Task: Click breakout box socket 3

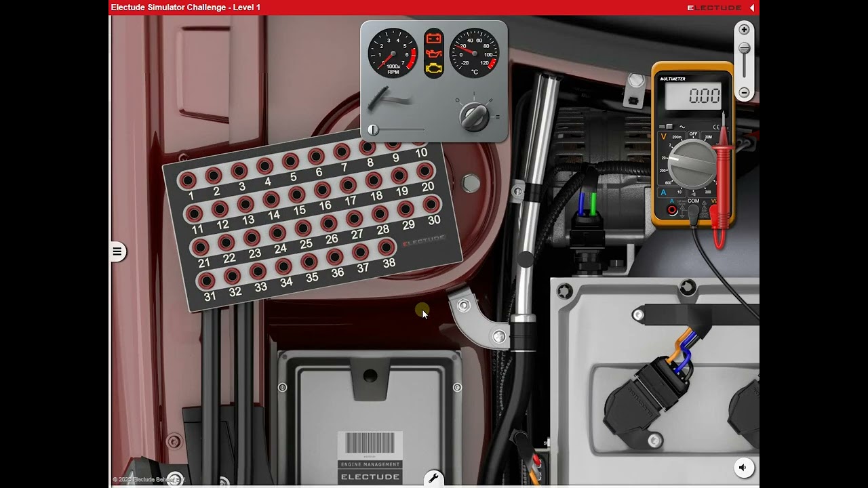Action: [239, 170]
